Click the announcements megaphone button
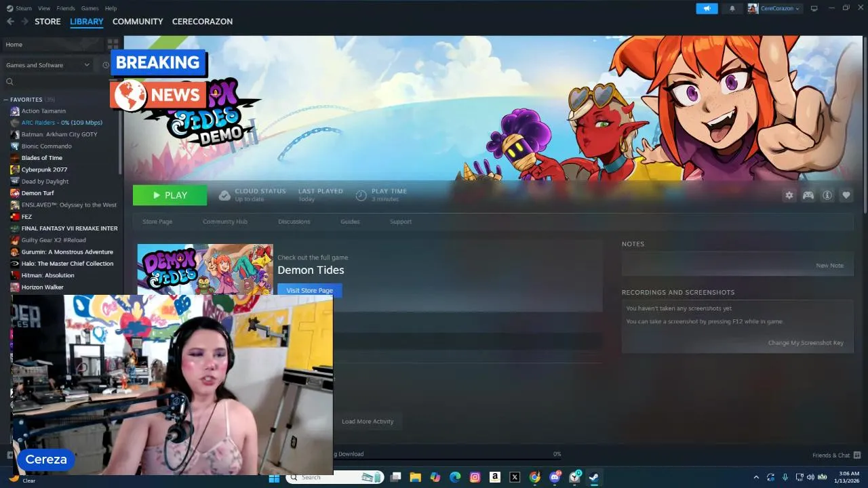 pyautogui.click(x=707, y=8)
